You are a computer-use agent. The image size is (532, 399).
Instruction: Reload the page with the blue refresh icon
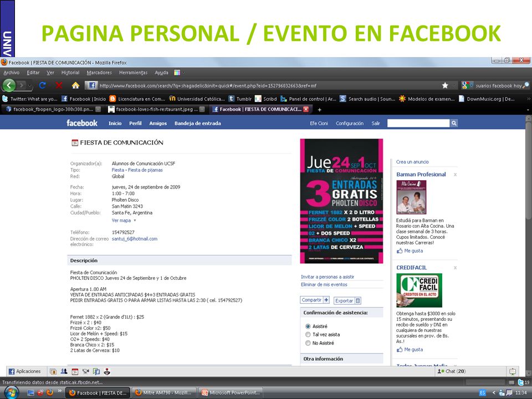coord(43,85)
